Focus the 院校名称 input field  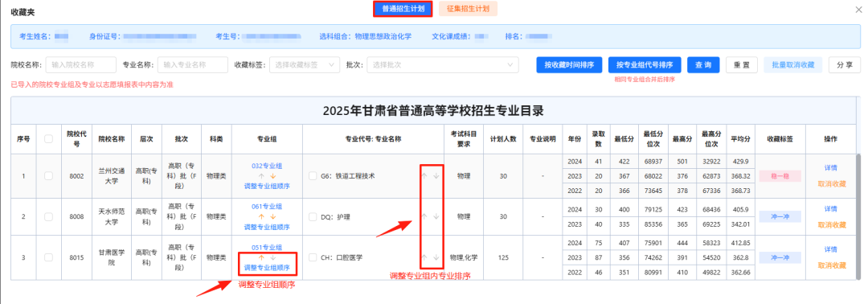coord(81,65)
